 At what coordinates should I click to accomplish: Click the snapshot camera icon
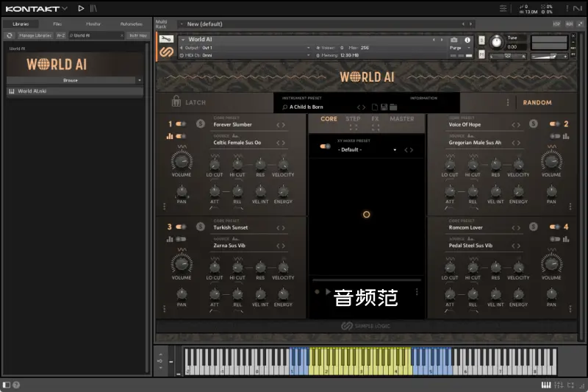pyautogui.click(x=454, y=40)
